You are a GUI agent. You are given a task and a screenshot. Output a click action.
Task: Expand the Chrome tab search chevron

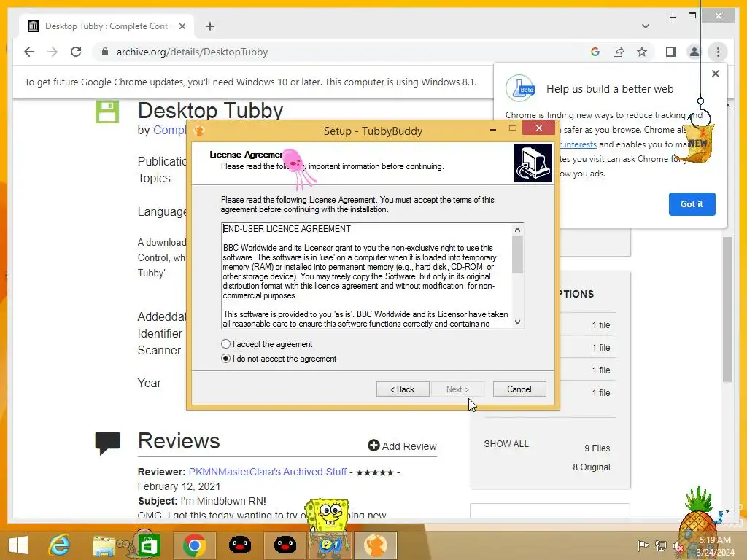point(646,26)
